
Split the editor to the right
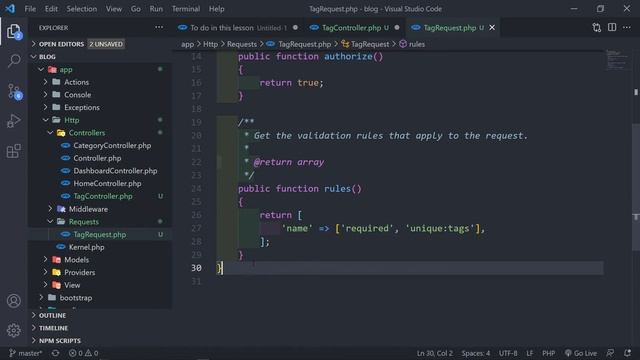coord(612,27)
